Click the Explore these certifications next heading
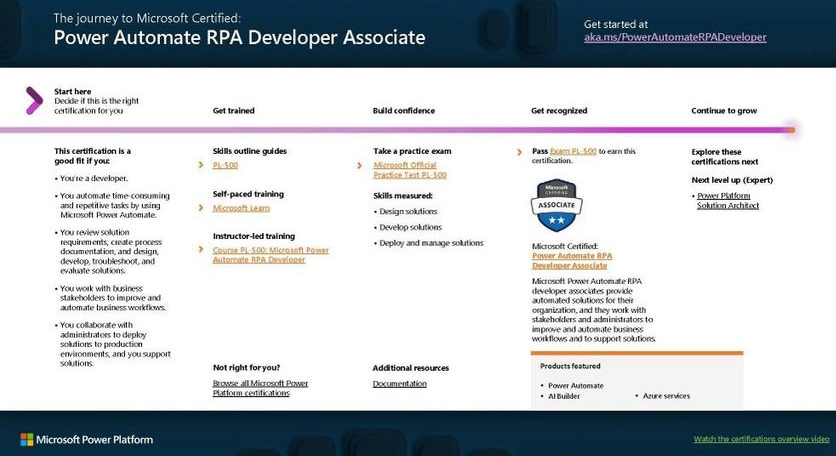 click(725, 157)
